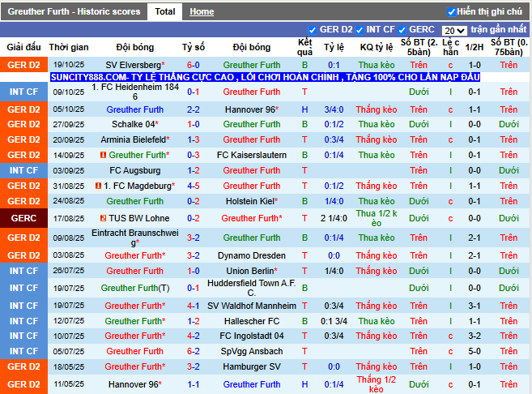This screenshot has width=532, height=394.
Task: Toggle the INT CF filter checkbox
Action: click(360, 30)
